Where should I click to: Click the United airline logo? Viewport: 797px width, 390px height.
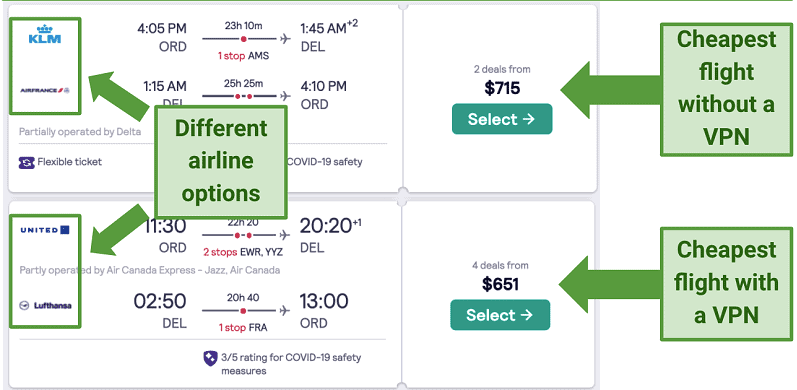[45, 230]
